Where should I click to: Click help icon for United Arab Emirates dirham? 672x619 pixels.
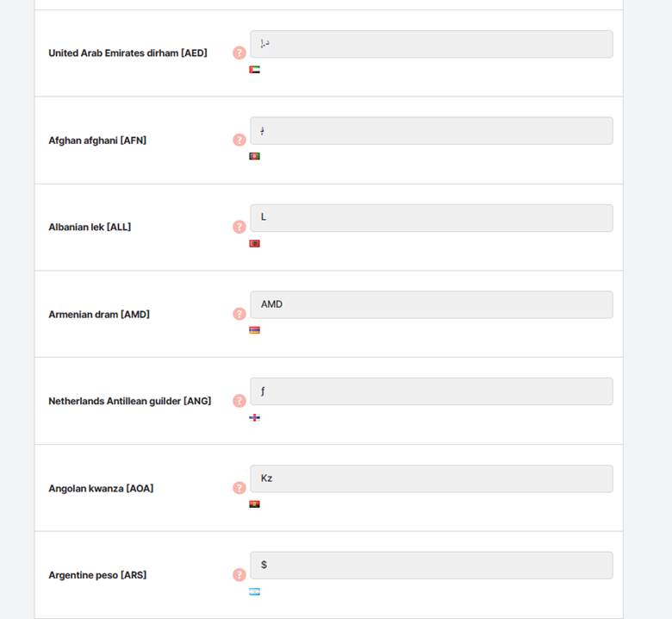pos(240,53)
